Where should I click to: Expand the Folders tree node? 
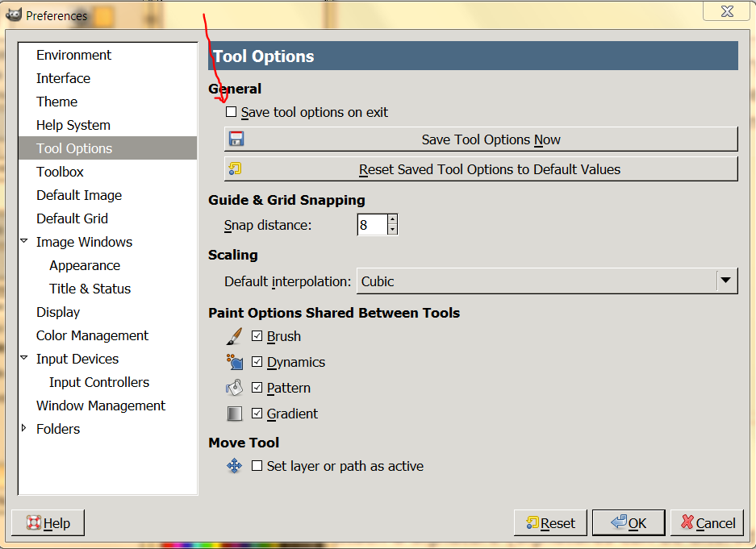[x=24, y=427]
